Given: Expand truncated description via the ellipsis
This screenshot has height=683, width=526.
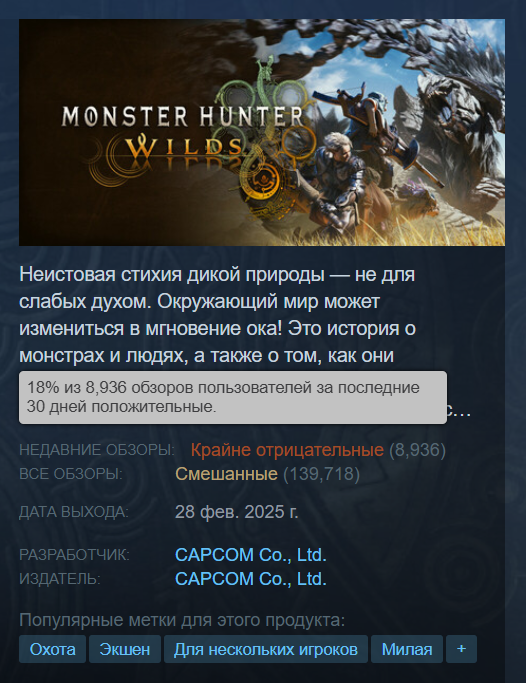Looking at the screenshot, I should point(462,411).
